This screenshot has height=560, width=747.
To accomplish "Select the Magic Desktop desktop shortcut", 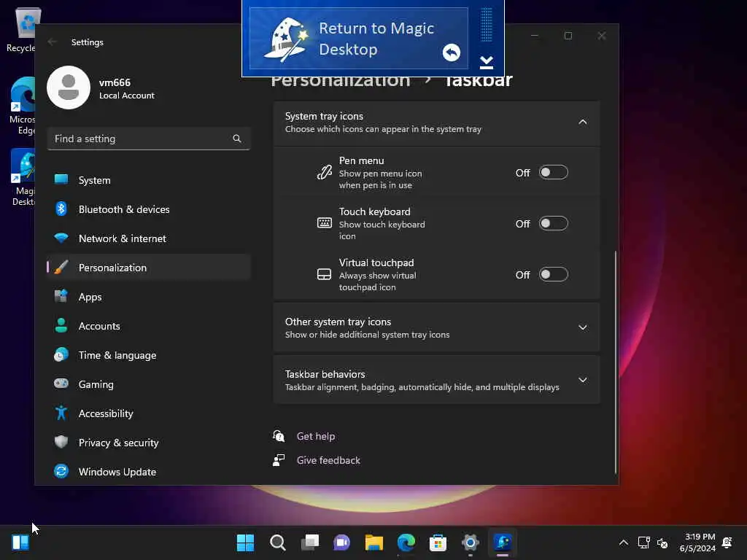I will [23, 177].
